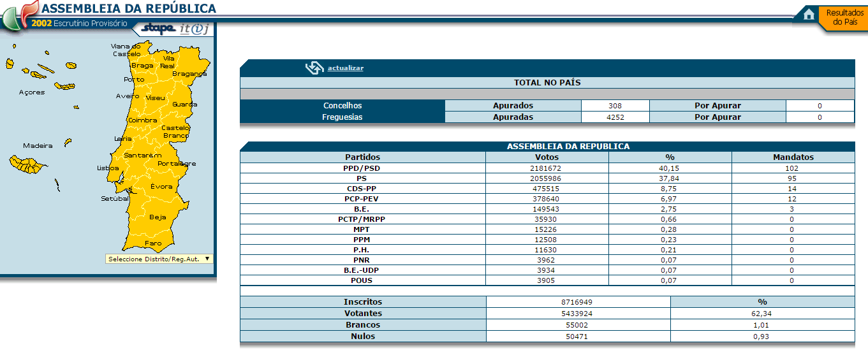Select Vila Real district on map
The width and height of the screenshot is (868, 355).
pos(168,62)
